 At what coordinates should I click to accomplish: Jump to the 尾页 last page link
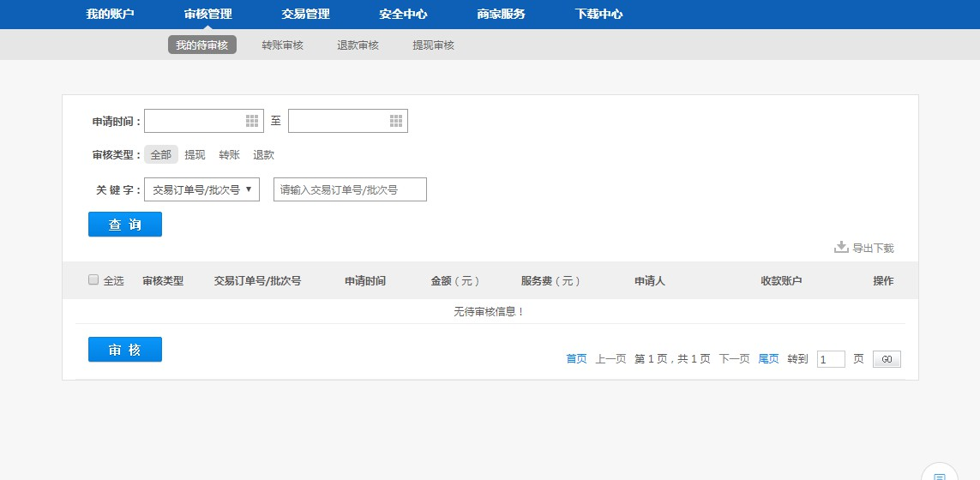pyautogui.click(x=768, y=359)
